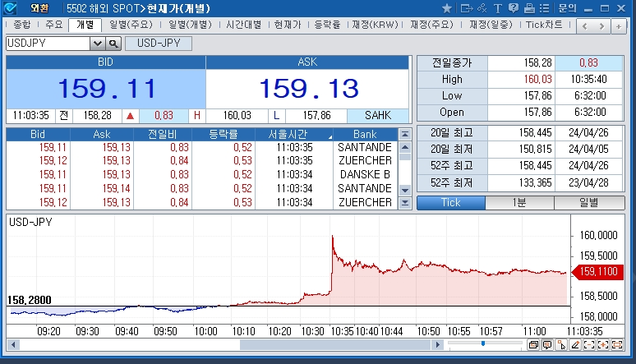Click the unlink chain icon in the title bar

(x=482, y=8)
